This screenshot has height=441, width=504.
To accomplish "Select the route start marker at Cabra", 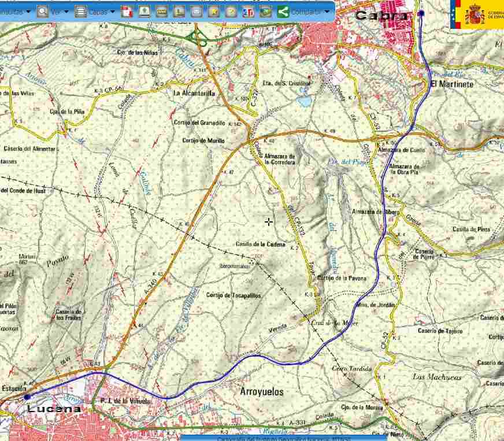I will pyautogui.click(x=421, y=13).
